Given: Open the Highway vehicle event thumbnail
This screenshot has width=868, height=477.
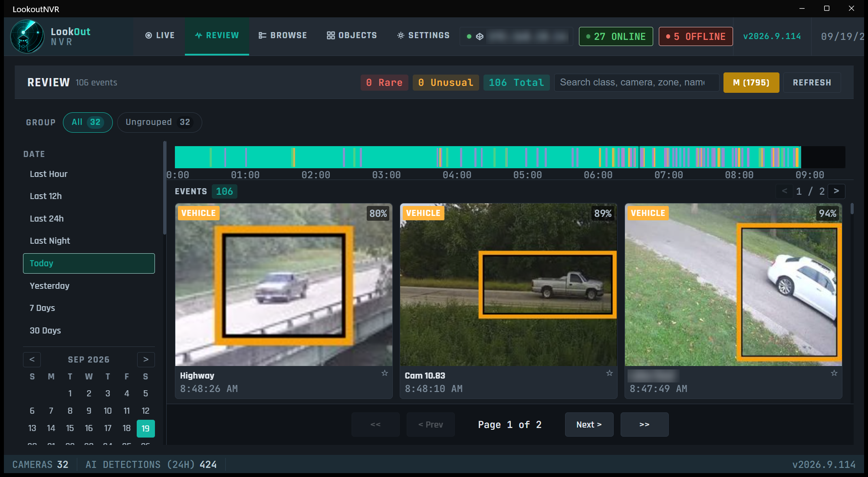Looking at the screenshot, I should pos(284,284).
